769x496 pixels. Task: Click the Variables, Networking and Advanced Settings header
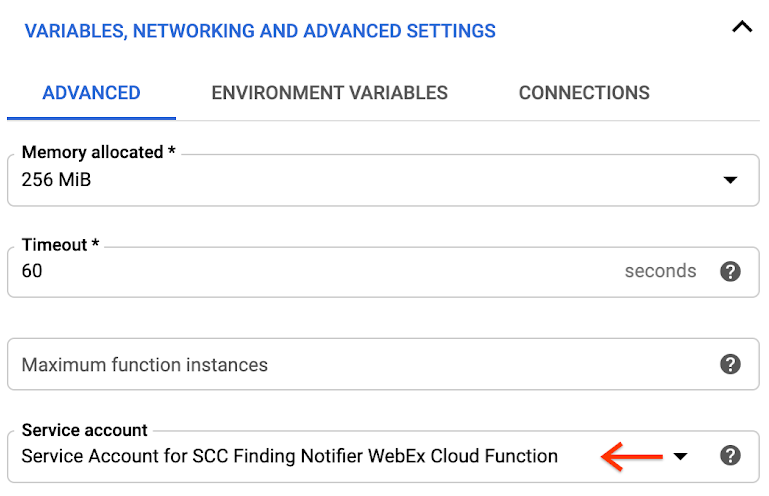pos(260,31)
